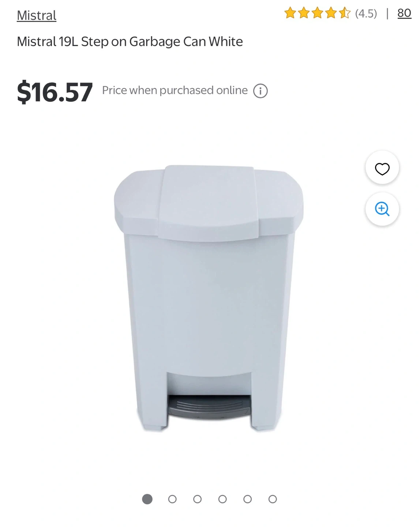Screen dimensions: 420x527
Task: View the 80 reviews link
Action: [404, 13]
